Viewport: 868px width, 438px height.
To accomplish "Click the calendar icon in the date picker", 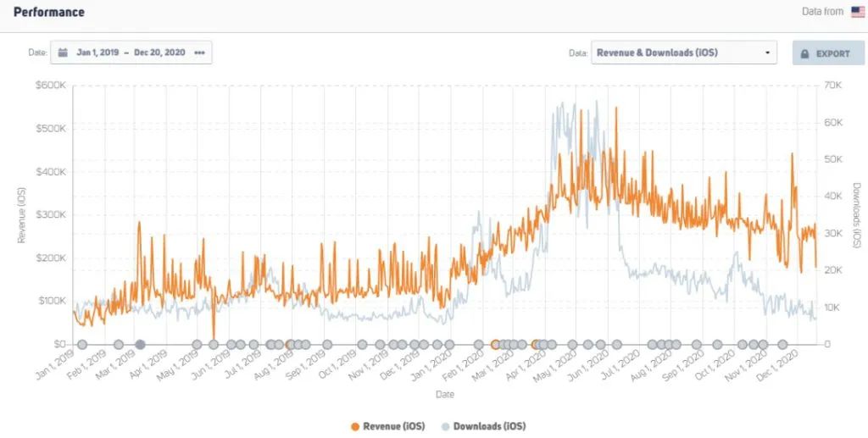I will [63, 53].
